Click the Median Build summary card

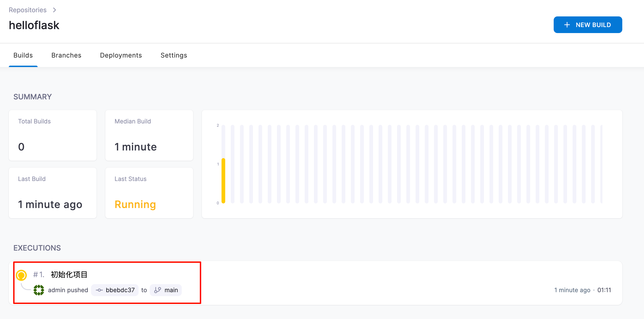(149, 135)
